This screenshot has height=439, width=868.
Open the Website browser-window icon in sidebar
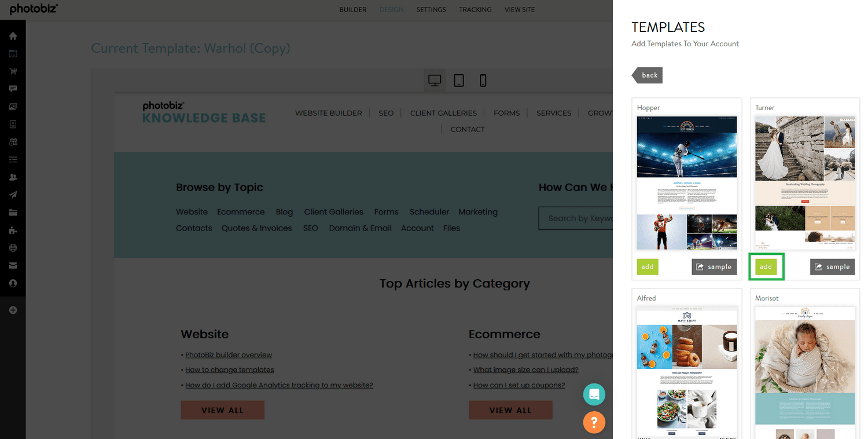[13, 54]
